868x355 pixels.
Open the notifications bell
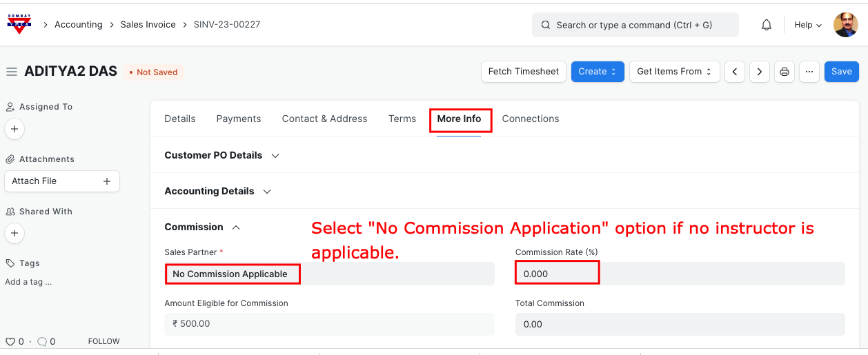click(x=766, y=25)
